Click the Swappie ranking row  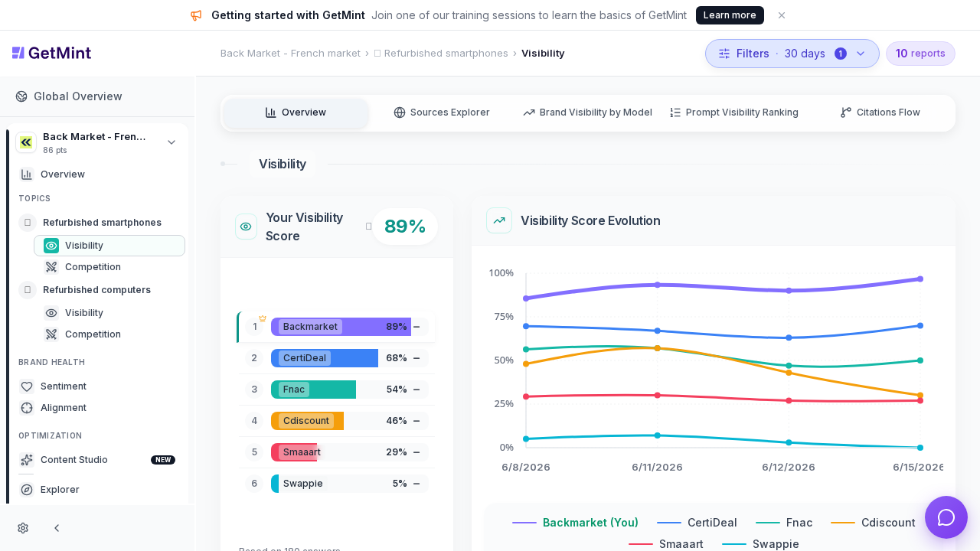(x=337, y=484)
